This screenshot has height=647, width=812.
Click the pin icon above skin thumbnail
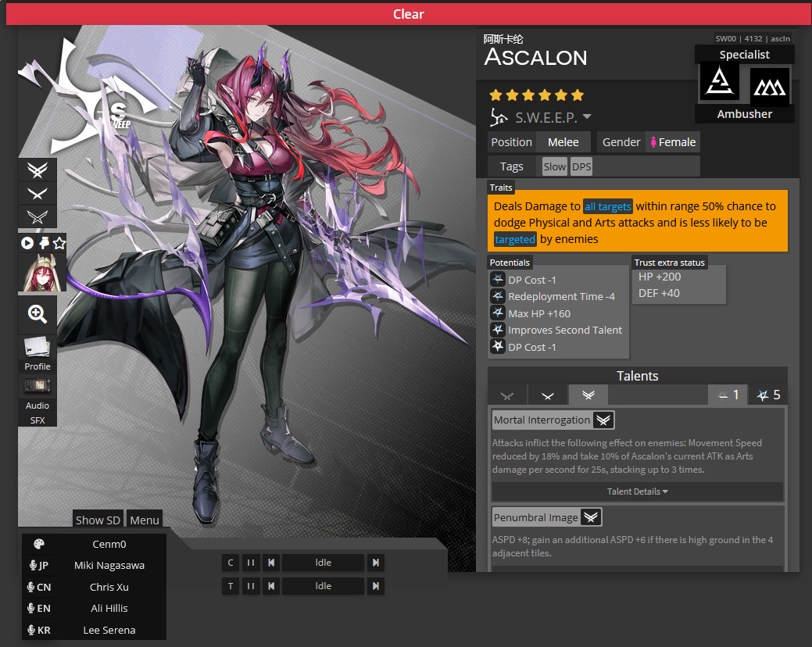pyautogui.click(x=44, y=243)
